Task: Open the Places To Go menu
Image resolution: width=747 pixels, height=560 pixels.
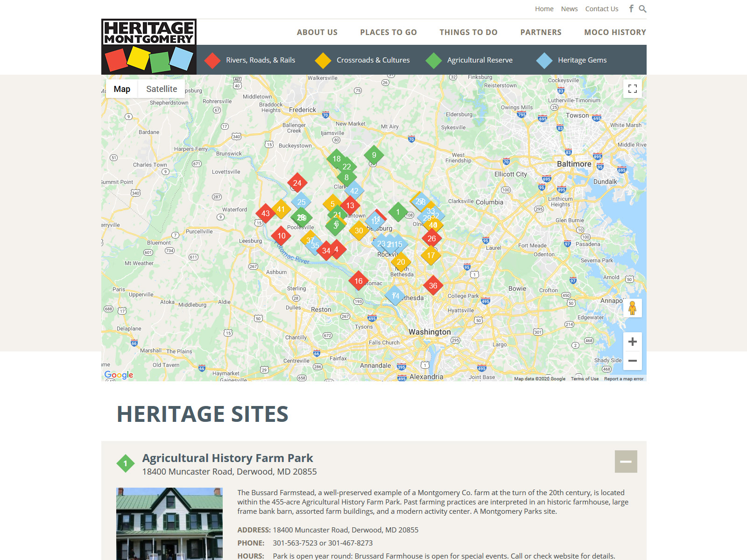Action: [388, 32]
